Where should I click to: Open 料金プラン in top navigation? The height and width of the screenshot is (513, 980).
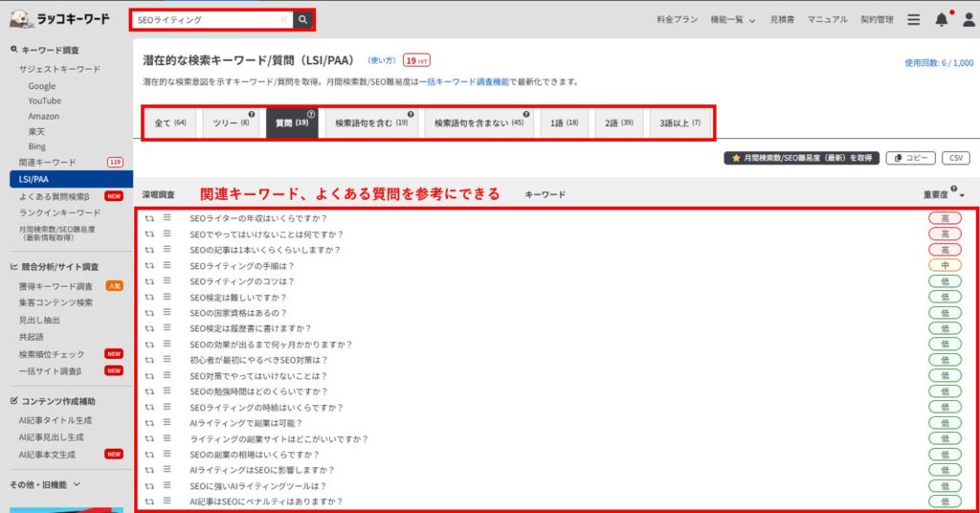(x=677, y=20)
